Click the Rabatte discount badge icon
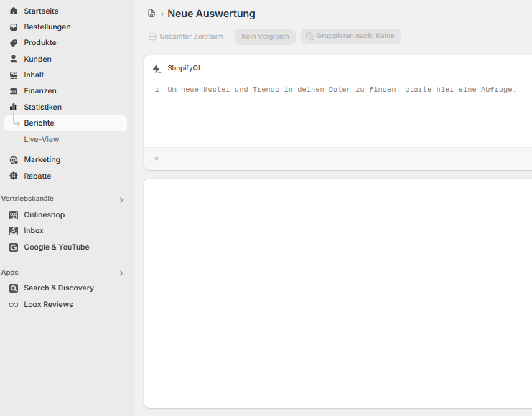The height and width of the screenshot is (416, 532). pos(14,176)
